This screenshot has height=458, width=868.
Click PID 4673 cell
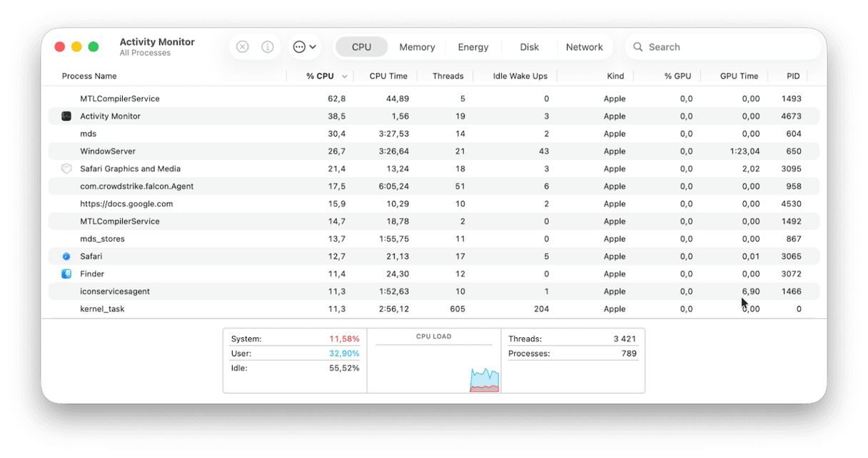[x=792, y=116]
